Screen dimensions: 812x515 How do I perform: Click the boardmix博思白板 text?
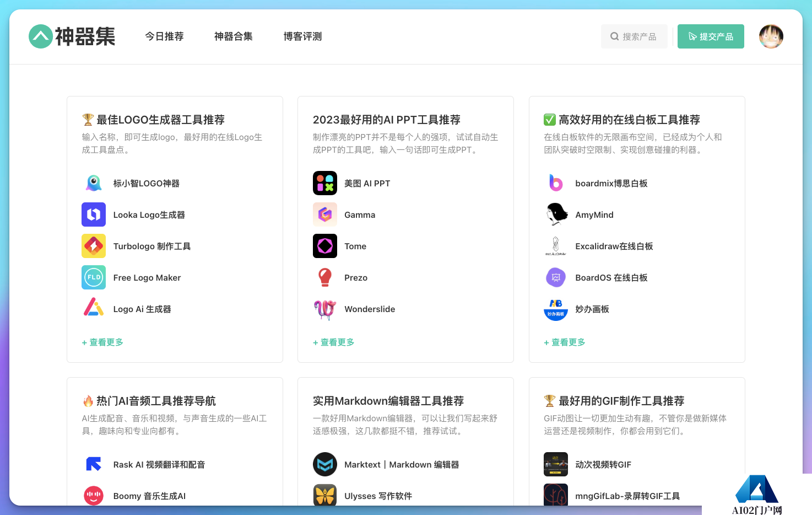pyautogui.click(x=611, y=183)
